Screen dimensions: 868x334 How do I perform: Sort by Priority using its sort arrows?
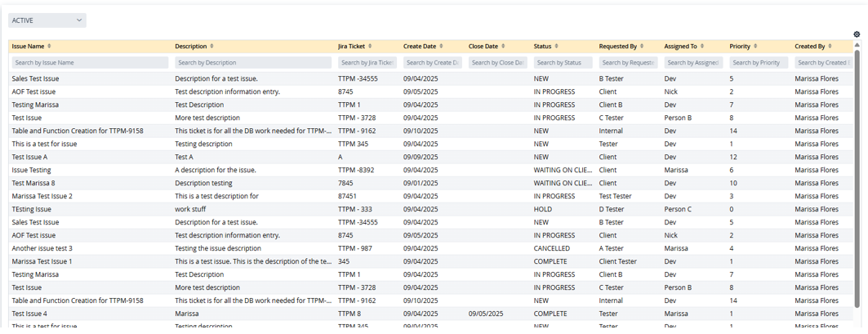pyautogui.click(x=755, y=47)
